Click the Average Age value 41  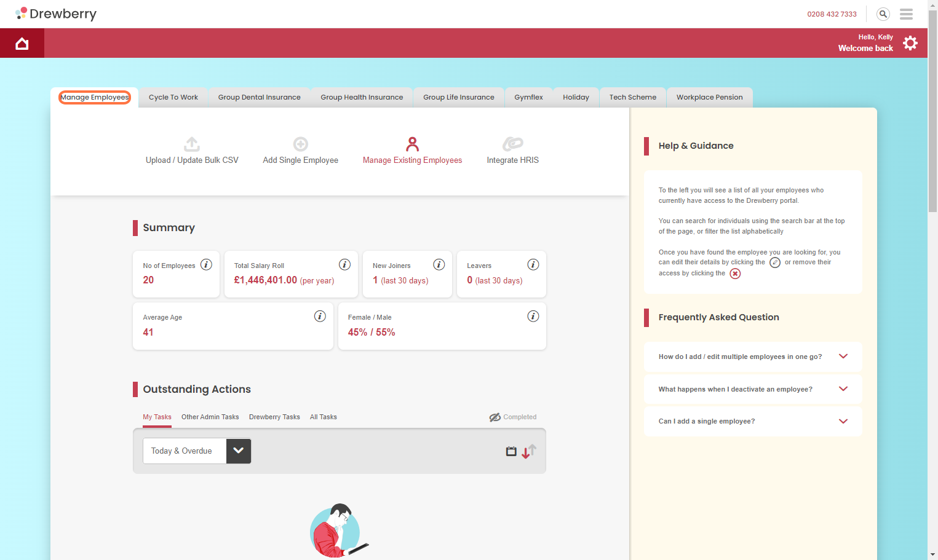148,332
